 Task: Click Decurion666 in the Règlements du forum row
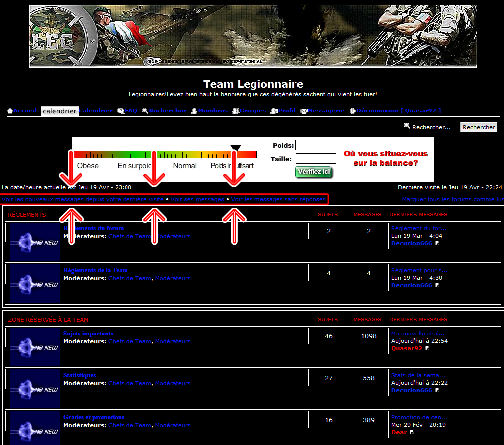[412, 243]
